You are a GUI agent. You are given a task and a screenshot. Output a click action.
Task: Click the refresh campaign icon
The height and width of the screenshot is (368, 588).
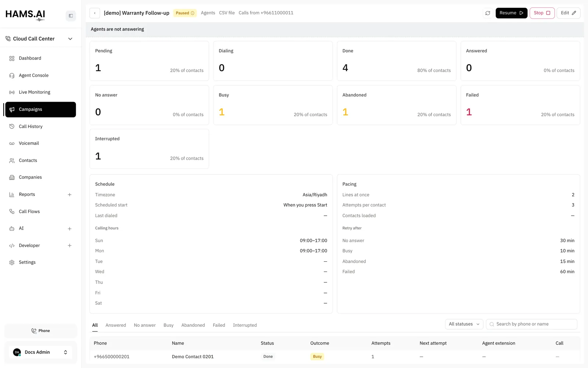(488, 13)
